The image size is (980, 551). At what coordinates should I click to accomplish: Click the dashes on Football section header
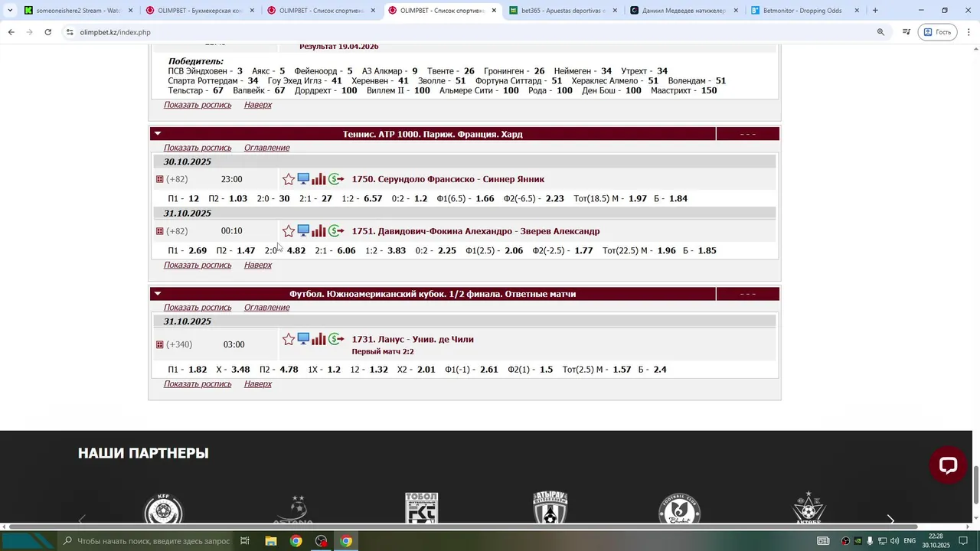click(748, 294)
